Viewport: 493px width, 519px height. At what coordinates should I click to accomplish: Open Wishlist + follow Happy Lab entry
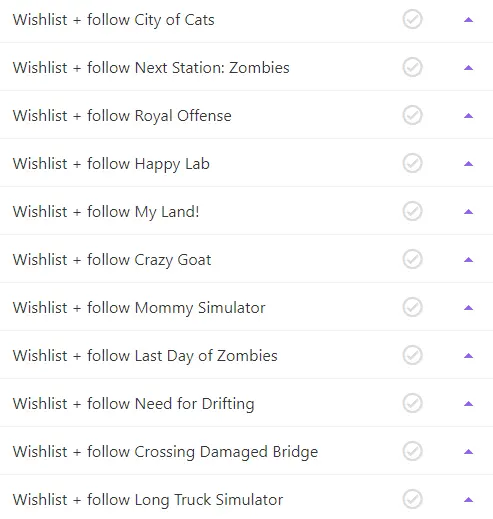point(246,164)
